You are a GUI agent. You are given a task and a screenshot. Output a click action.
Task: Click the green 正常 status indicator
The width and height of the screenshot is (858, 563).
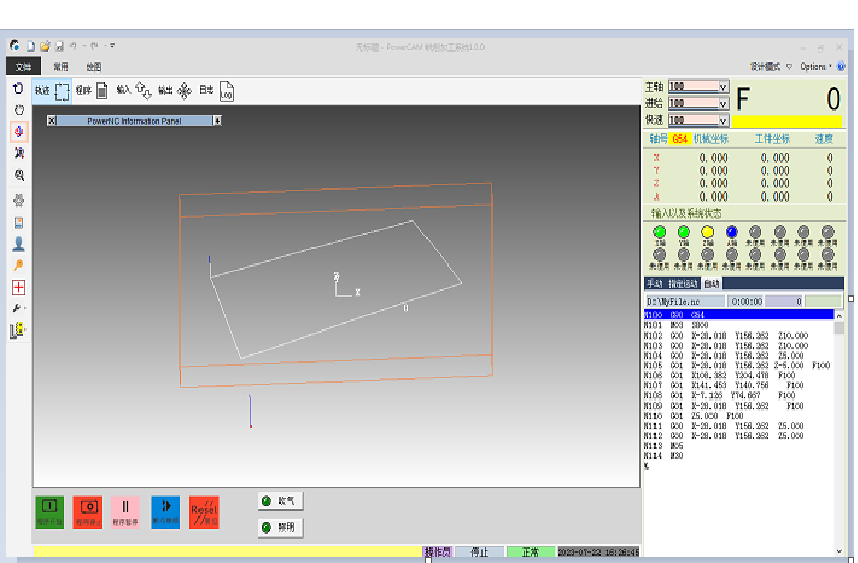pos(531,552)
